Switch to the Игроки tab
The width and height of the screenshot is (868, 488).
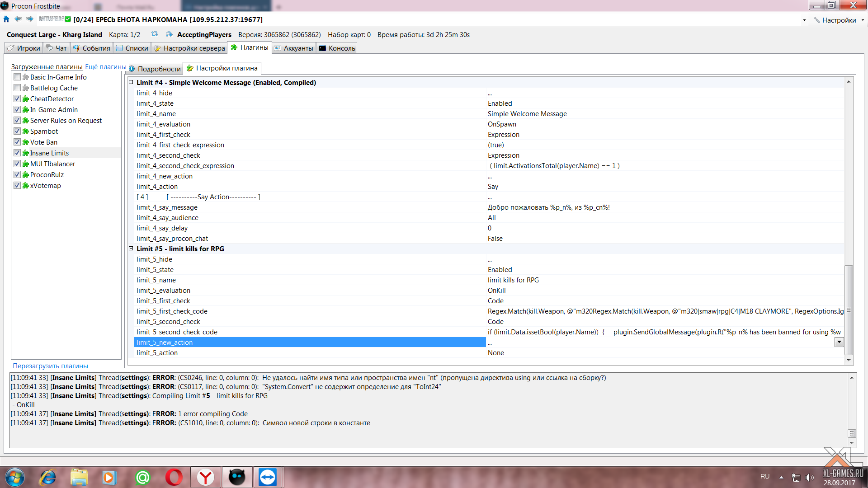[x=24, y=48]
